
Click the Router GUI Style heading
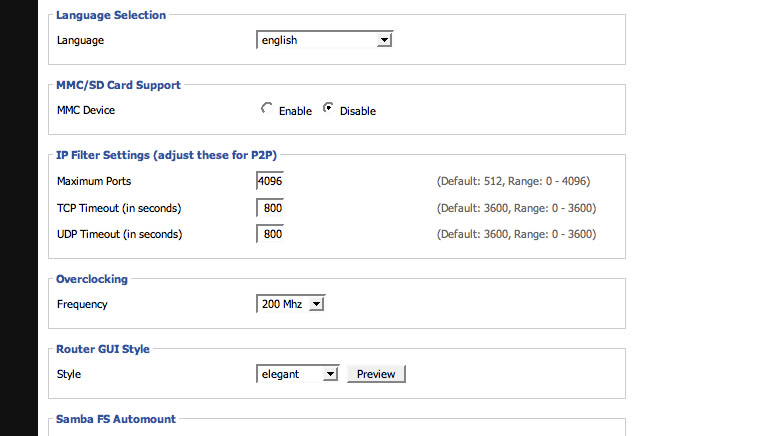pyautogui.click(x=103, y=349)
